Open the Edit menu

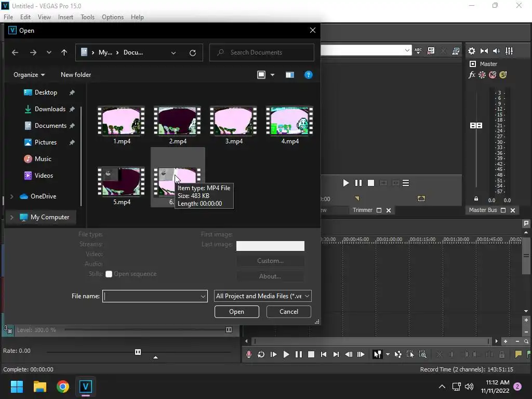pyautogui.click(x=25, y=17)
